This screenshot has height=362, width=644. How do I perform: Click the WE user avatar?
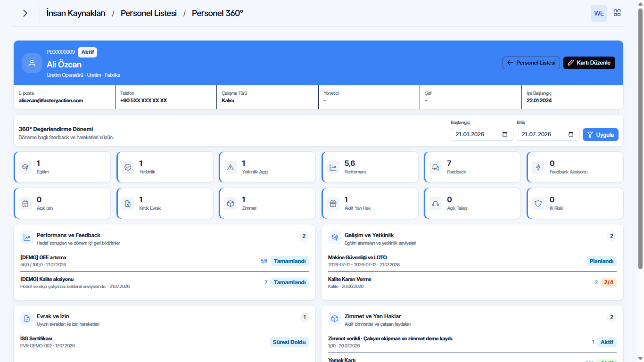(599, 13)
